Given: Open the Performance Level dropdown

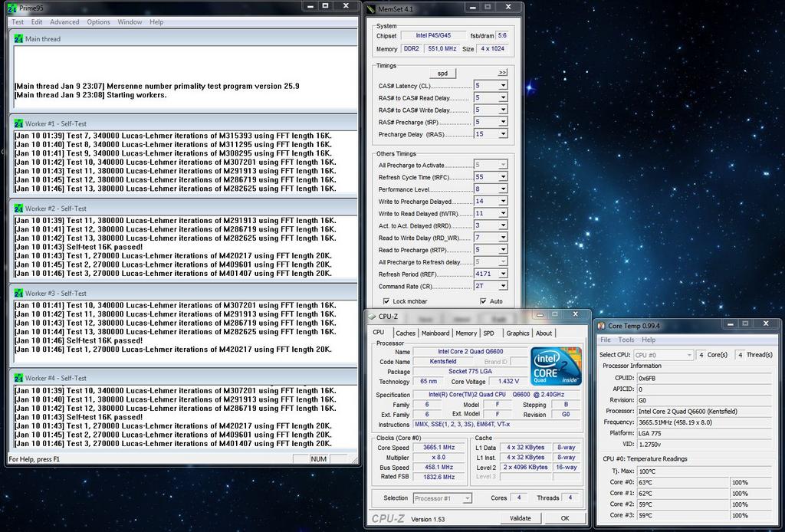Looking at the screenshot, I should point(503,189).
